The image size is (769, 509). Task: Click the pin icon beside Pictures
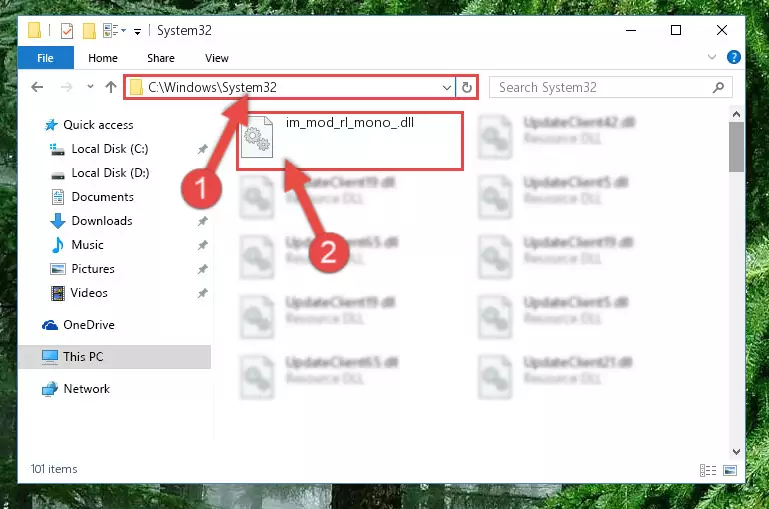[203, 269]
